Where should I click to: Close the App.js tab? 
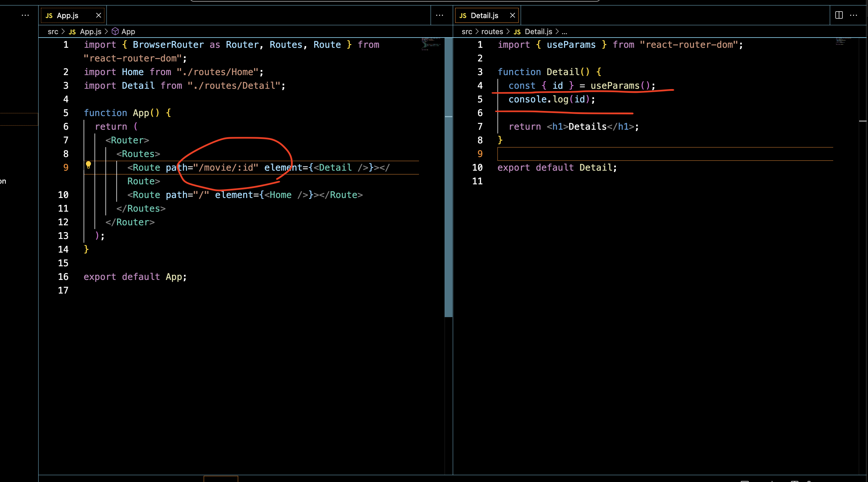pyautogui.click(x=99, y=15)
